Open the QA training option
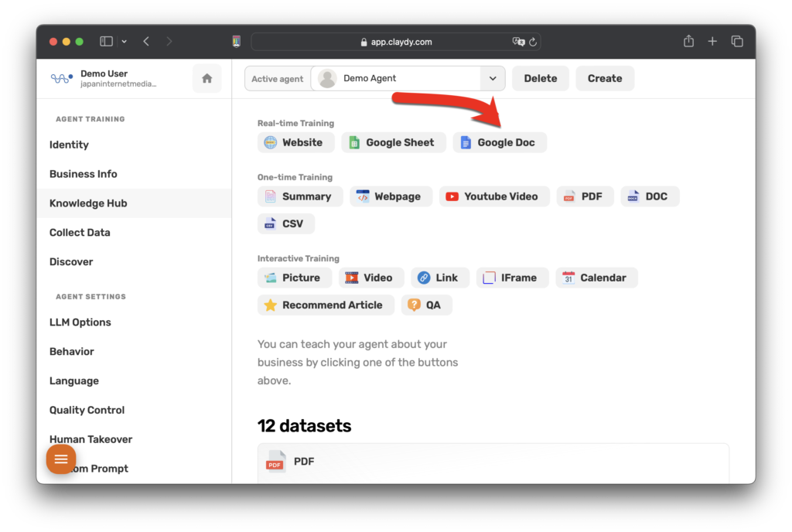Viewport: 792px width, 532px height. (426, 305)
